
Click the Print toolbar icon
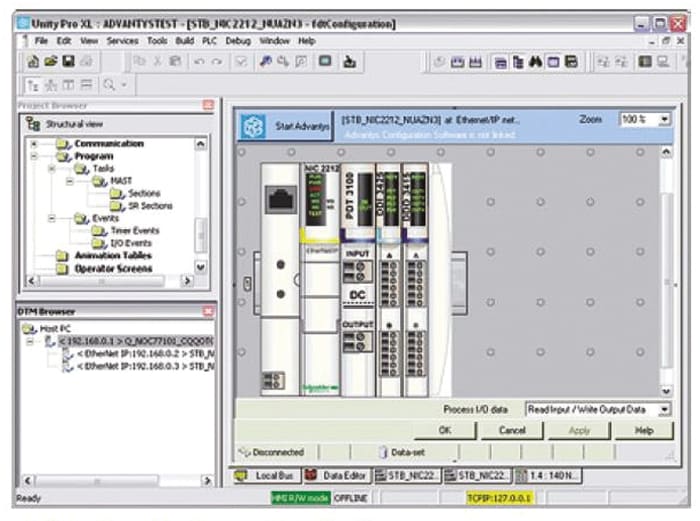coord(87,61)
